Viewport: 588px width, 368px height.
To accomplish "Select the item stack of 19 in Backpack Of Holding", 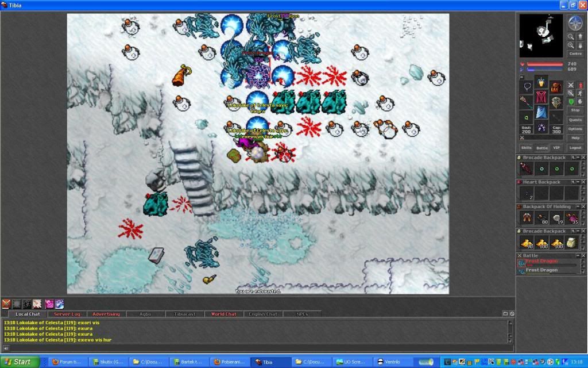I will (x=556, y=218).
